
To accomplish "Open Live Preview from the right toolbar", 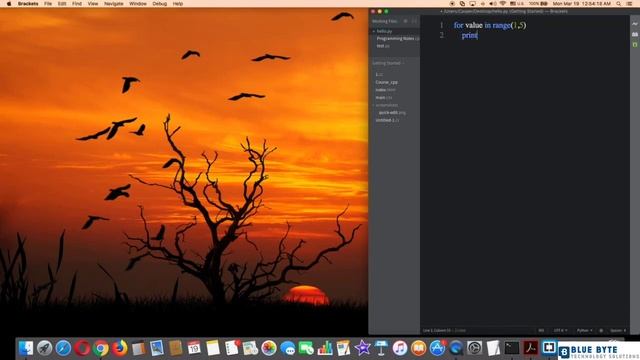I will (635, 24).
